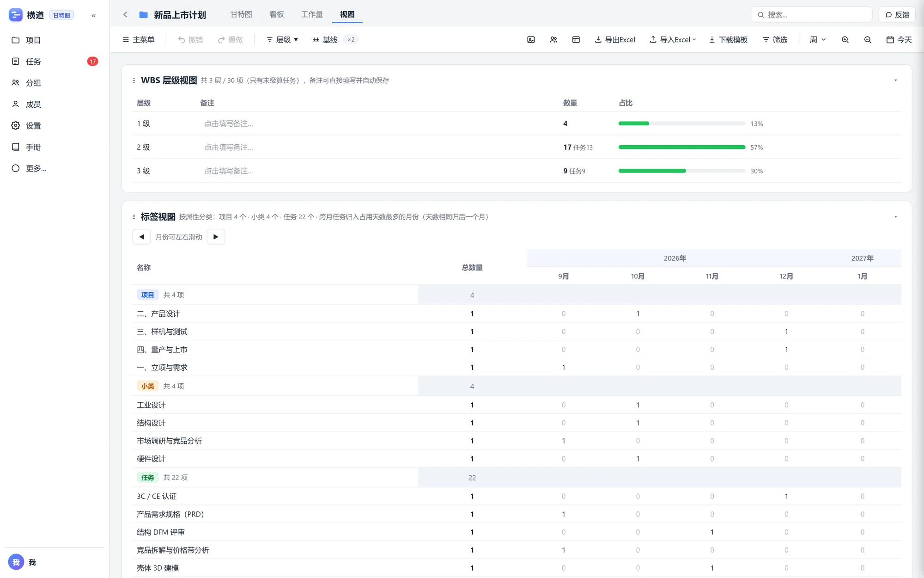
Task: Click 导出Excel button
Action: pyautogui.click(x=615, y=40)
